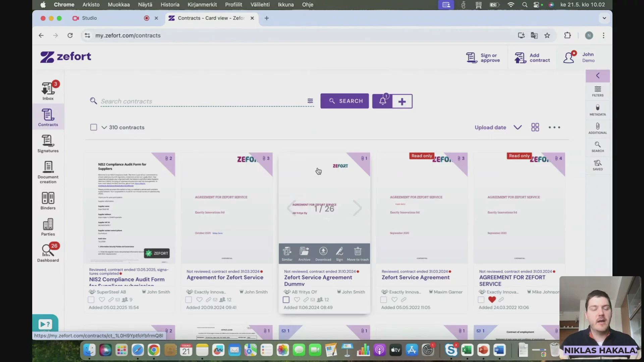Click the Download icon on hovered card

click(x=323, y=254)
